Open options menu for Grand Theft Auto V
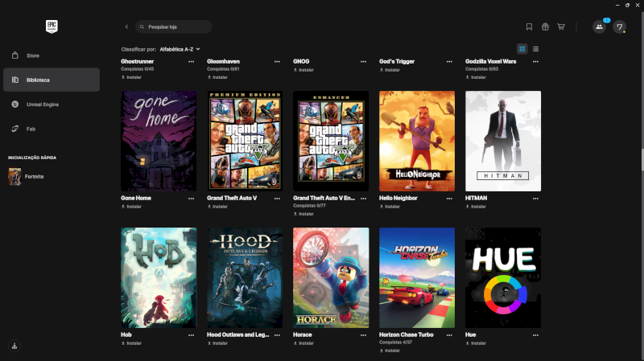 [277, 198]
